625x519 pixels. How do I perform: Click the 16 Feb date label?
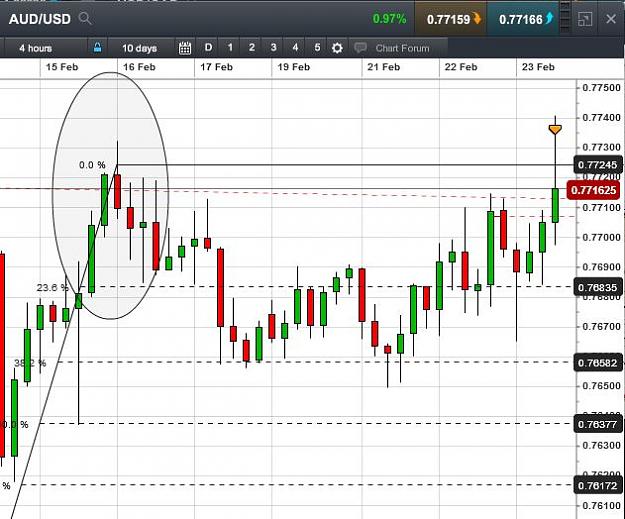[x=139, y=67]
